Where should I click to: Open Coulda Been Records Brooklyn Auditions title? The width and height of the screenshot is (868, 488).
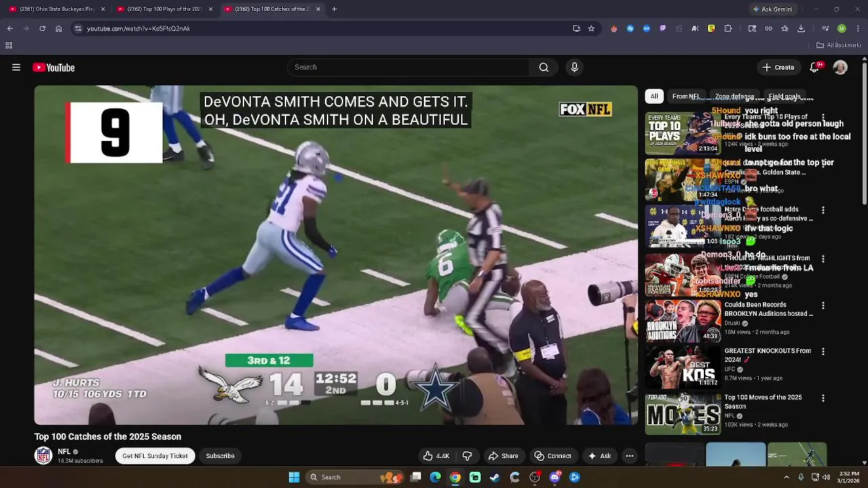coord(768,309)
